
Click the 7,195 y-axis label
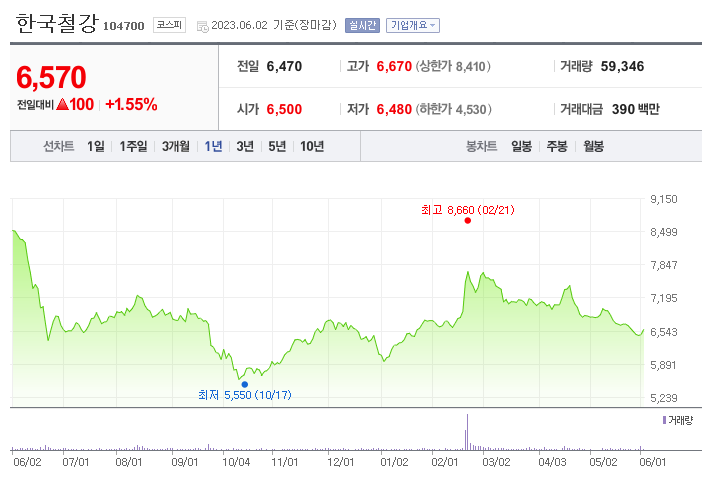click(663, 298)
